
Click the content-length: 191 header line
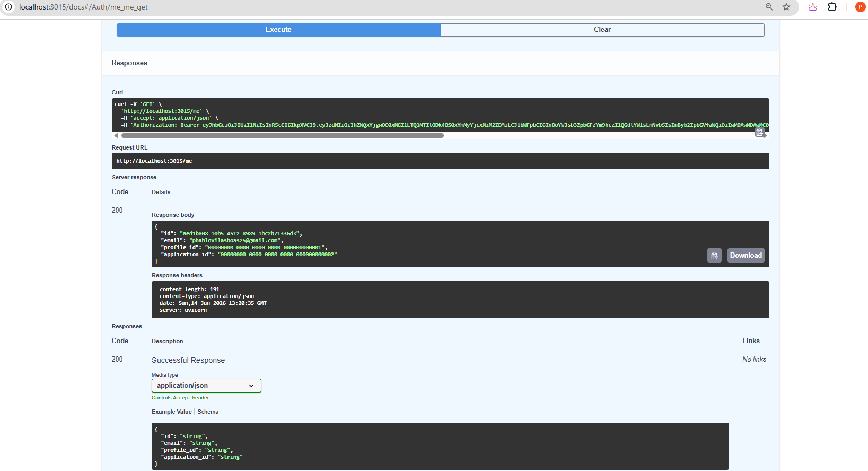coord(189,290)
